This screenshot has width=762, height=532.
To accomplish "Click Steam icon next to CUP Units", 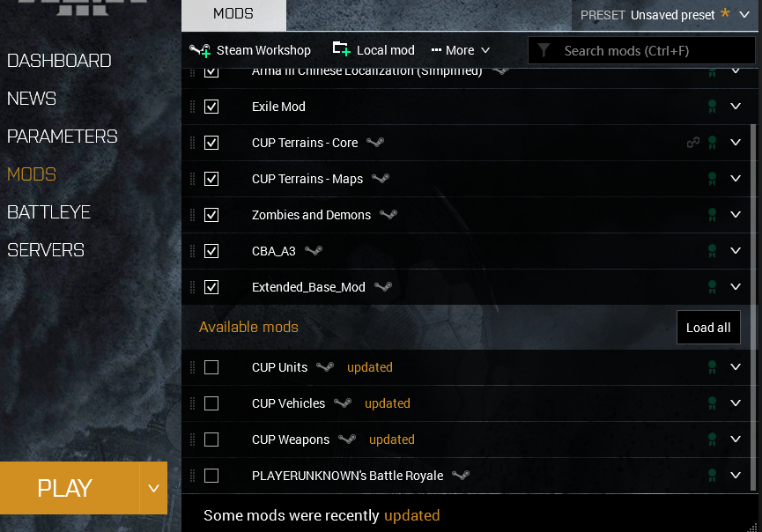I will click(325, 366).
